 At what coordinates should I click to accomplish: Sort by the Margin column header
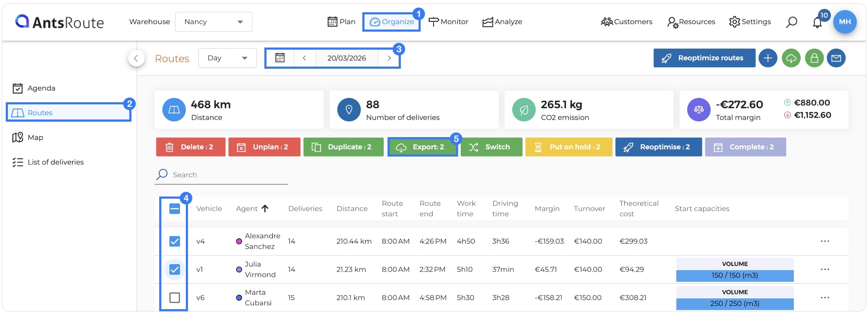tap(547, 209)
